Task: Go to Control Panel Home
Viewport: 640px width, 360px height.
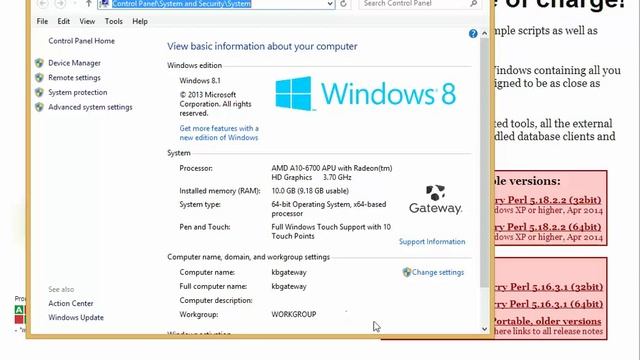Action: [82, 41]
